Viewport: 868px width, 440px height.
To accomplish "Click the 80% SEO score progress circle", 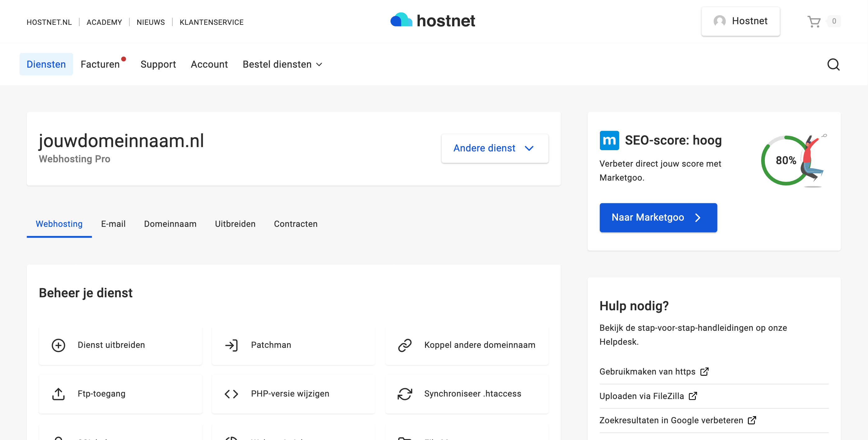I will coord(785,161).
